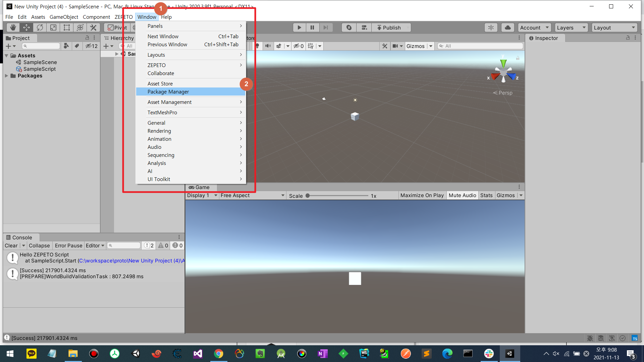Select the Rotate tool icon
The height and width of the screenshot is (362, 644).
(40, 27)
